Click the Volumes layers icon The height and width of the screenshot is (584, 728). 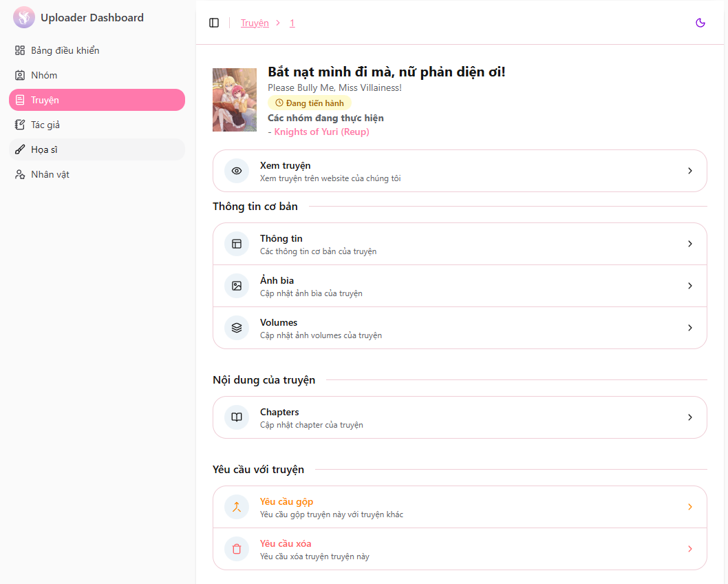[x=237, y=328]
